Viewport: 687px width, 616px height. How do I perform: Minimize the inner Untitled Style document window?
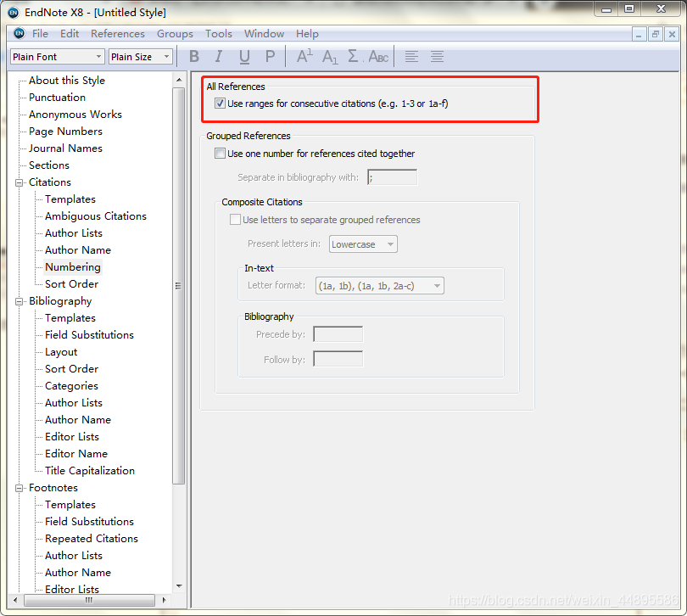click(639, 34)
